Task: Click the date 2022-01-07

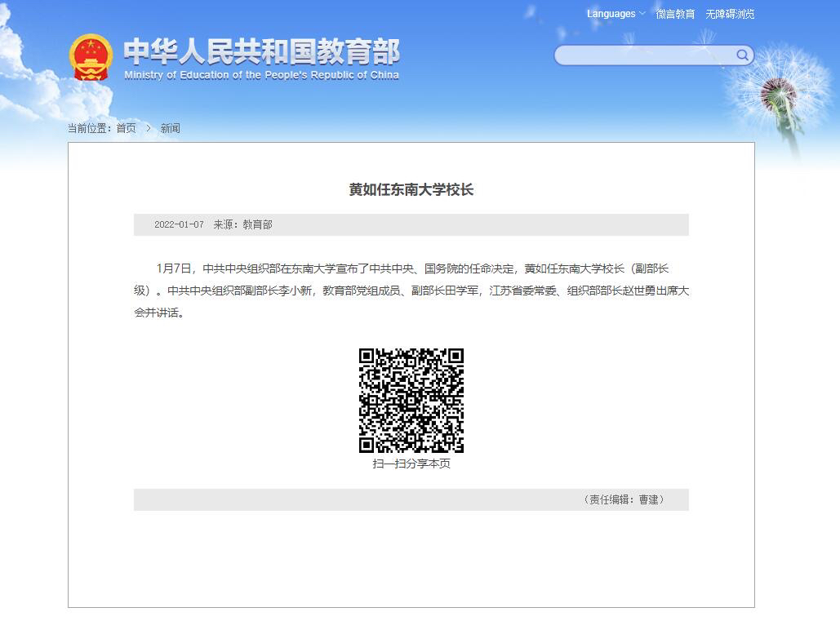Action: click(179, 225)
